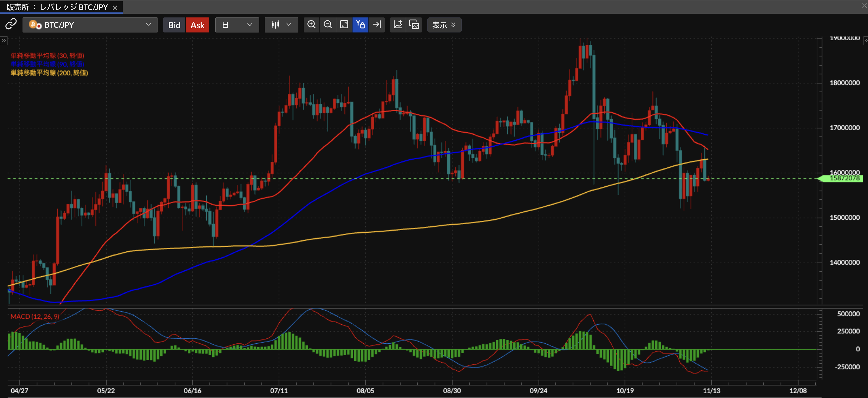The width and height of the screenshot is (868, 398).
Task: Click the MACD (12, 26, 9) label
Action: pyautogui.click(x=35, y=317)
